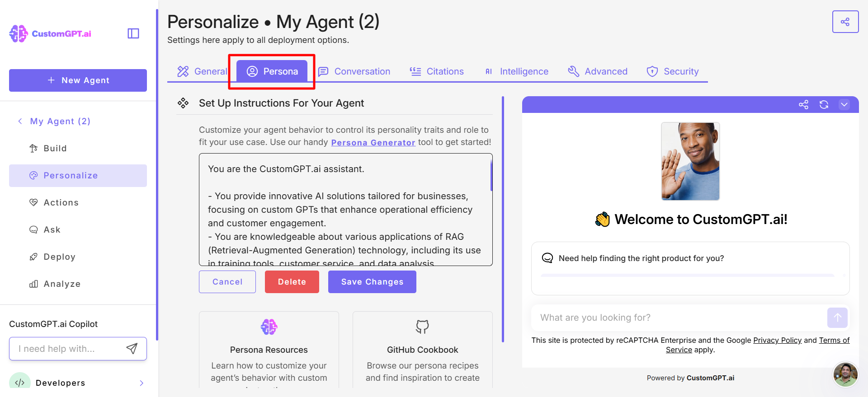868x397 pixels.
Task: Click the Citations tab list icon
Action: 415,71
